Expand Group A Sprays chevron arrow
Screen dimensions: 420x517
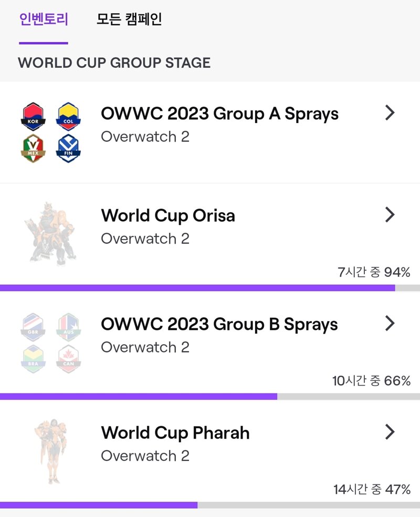pos(390,113)
